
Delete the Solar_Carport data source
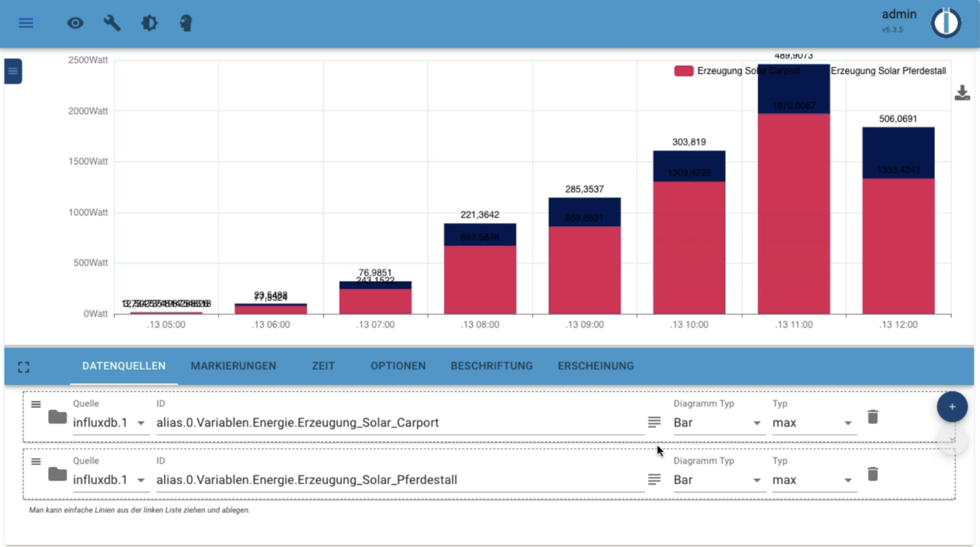[x=872, y=417]
